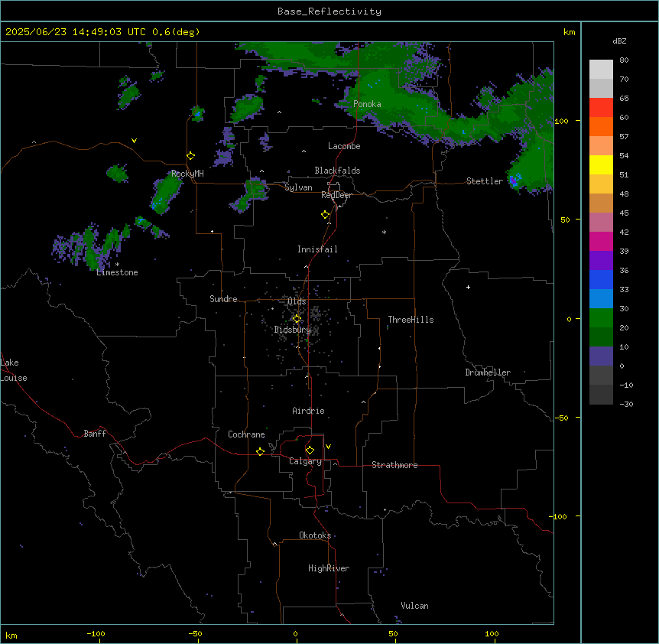Click the km unit label at top right
The height and width of the screenshot is (644, 659).
(569, 32)
